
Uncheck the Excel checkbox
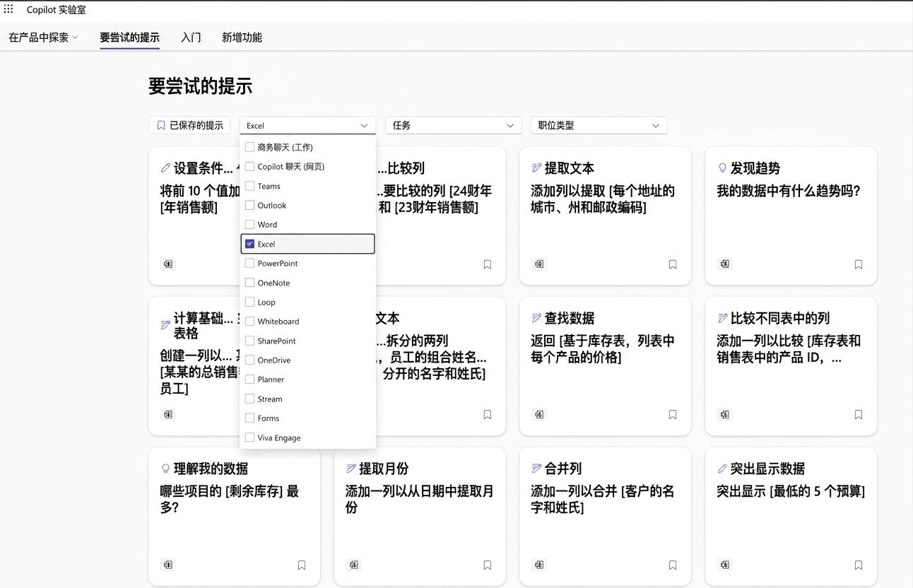(x=249, y=244)
